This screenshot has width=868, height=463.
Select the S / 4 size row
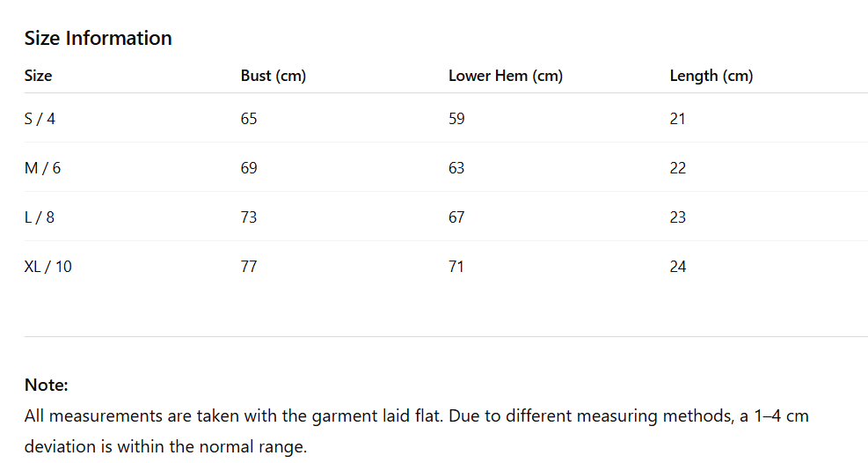(40, 119)
